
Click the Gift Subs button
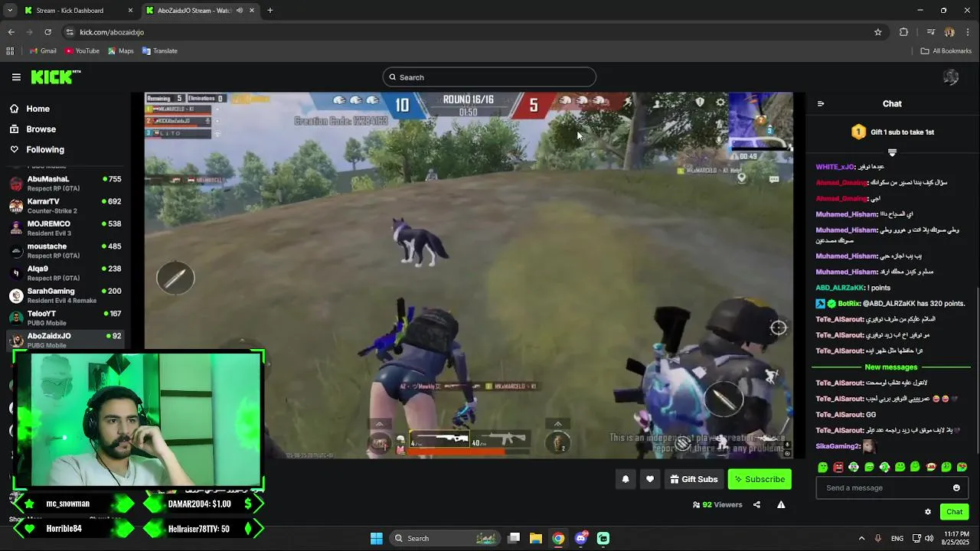(694, 479)
